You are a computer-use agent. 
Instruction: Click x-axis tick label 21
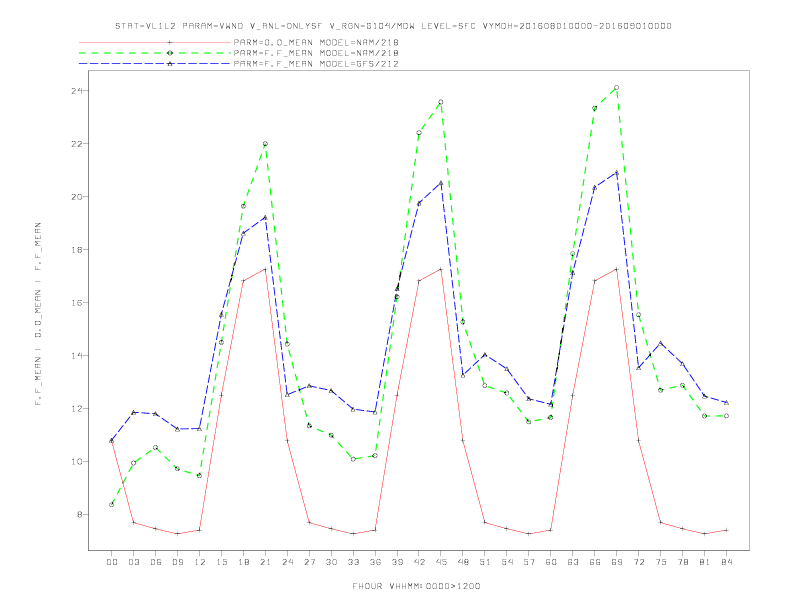265,562
